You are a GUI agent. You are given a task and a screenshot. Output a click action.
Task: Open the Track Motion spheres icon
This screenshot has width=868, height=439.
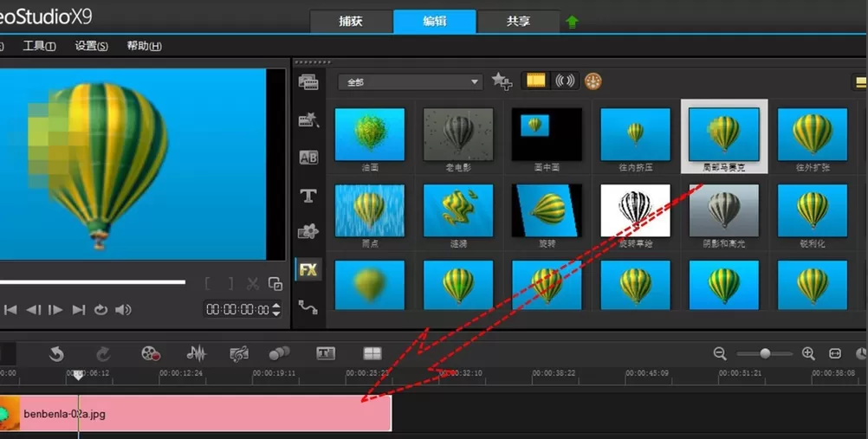279,353
